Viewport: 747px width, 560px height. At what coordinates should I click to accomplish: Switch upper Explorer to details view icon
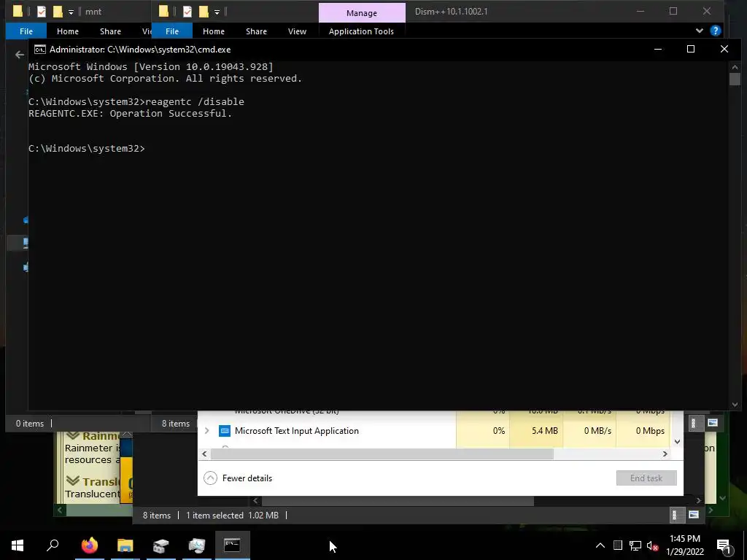pos(694,423)
